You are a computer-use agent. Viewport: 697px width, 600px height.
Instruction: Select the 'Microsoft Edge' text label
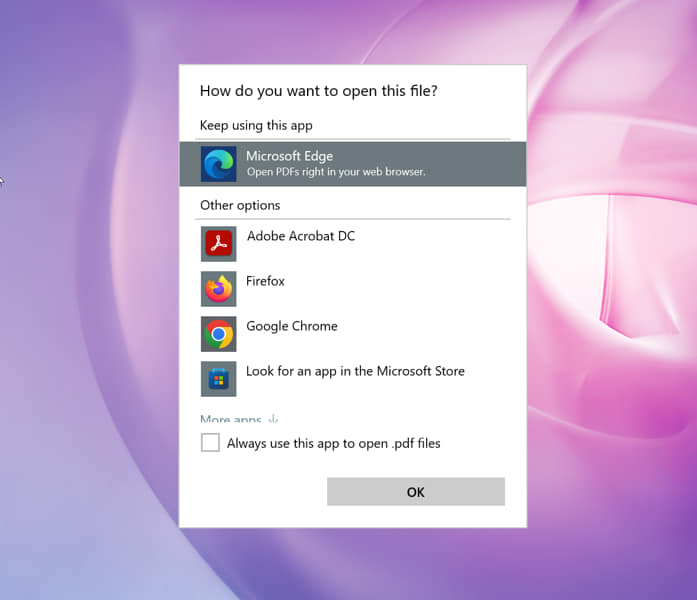tap(289, 156)
